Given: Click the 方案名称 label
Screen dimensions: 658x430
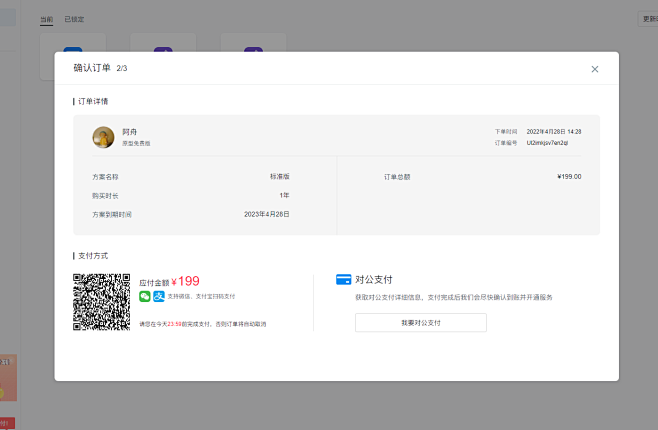Looking at the screenshot, I should point(105,177).
